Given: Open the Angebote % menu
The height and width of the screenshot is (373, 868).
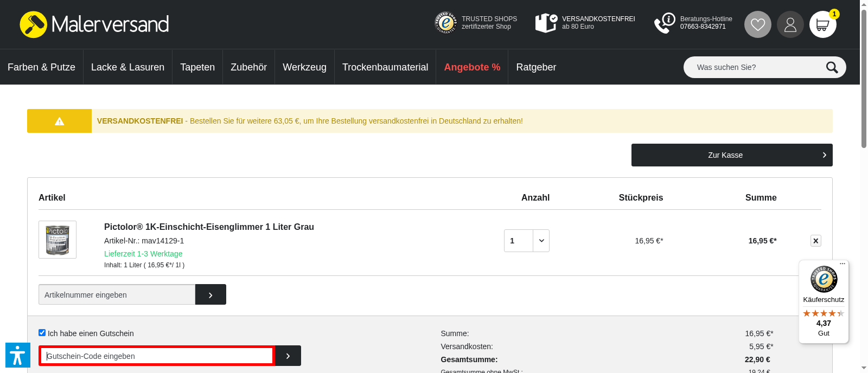Looking at the screenshot, I should tap(472, 67).
